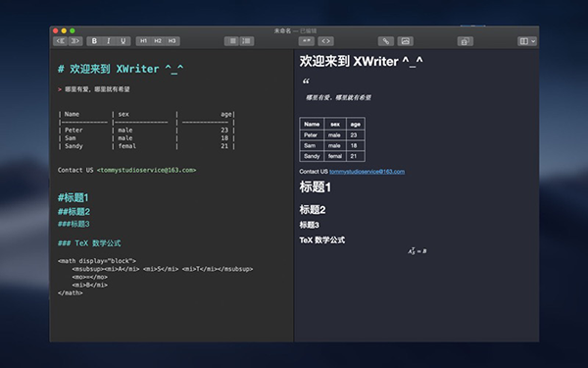Click the export toolbar icon

465,41
